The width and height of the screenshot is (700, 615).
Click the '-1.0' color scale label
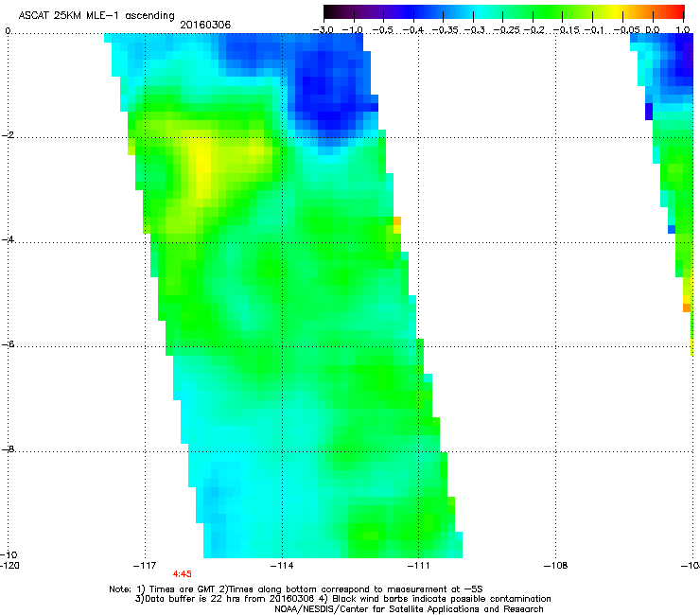(x=353, y=30)
